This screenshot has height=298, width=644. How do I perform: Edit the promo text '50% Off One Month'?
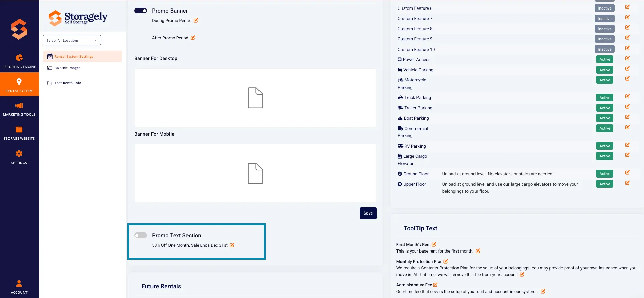[x=232, y=245]
